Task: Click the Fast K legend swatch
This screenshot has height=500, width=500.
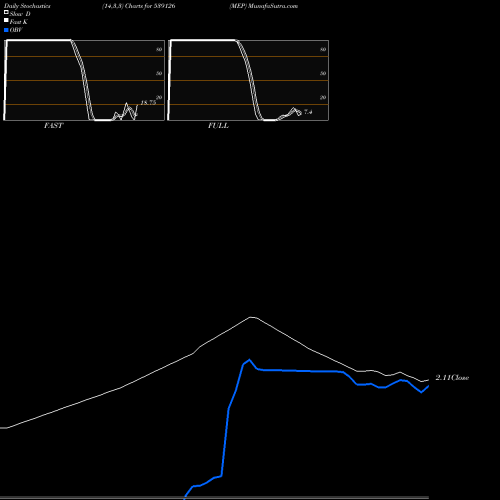Action: [6, 20]
